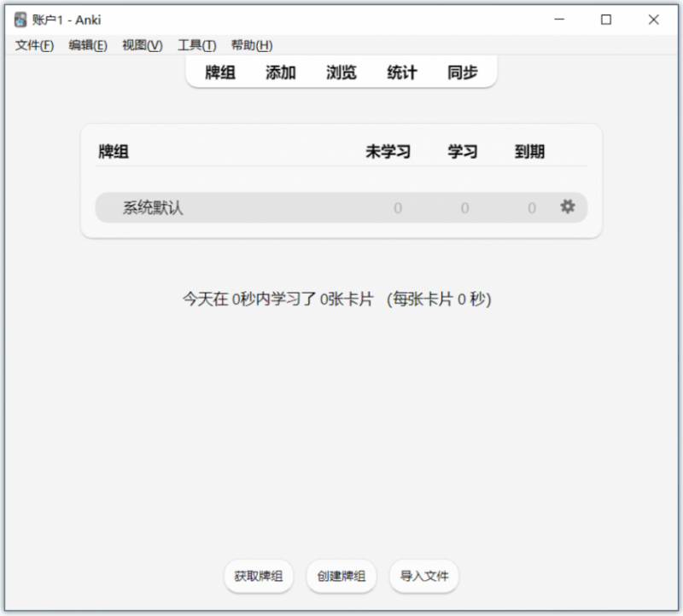Screen dimensions: 683x616
Task: Select the 系统默认 deck row
Action: (x=341, y=207)
